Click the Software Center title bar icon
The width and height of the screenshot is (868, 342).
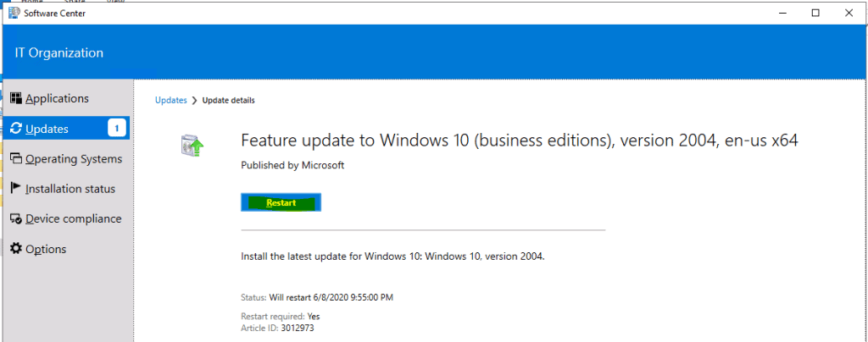click(14, 13)
